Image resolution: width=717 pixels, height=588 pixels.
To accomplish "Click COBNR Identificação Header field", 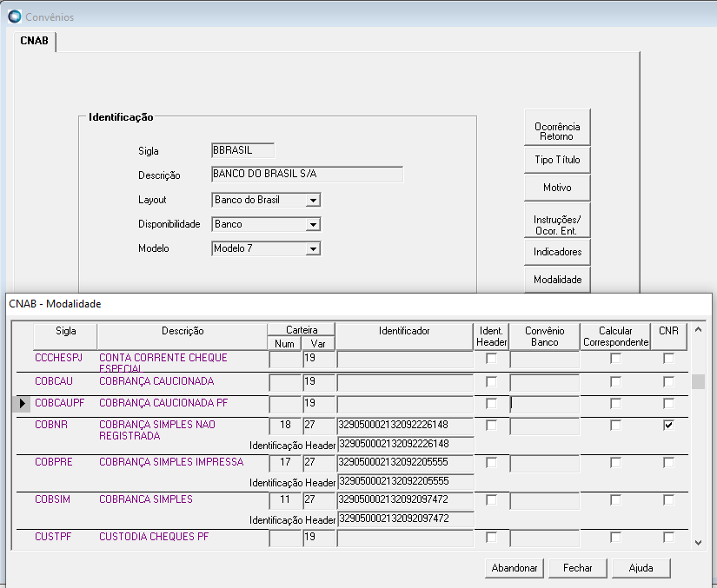I will (405, 444).
